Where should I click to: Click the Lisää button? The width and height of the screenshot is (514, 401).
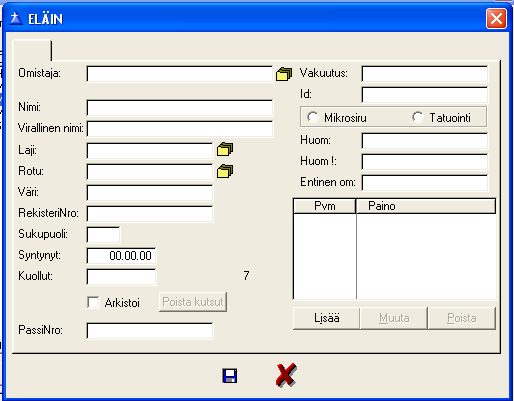point(326,318)
